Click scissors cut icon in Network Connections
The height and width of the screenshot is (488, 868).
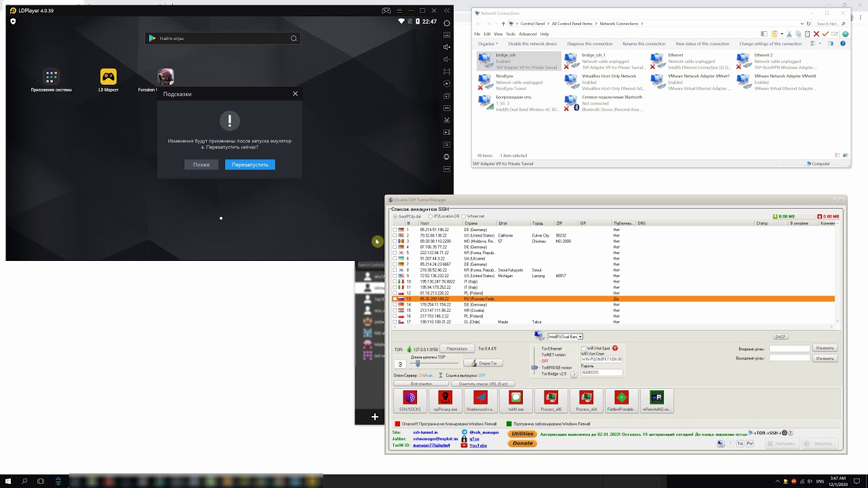790,34
